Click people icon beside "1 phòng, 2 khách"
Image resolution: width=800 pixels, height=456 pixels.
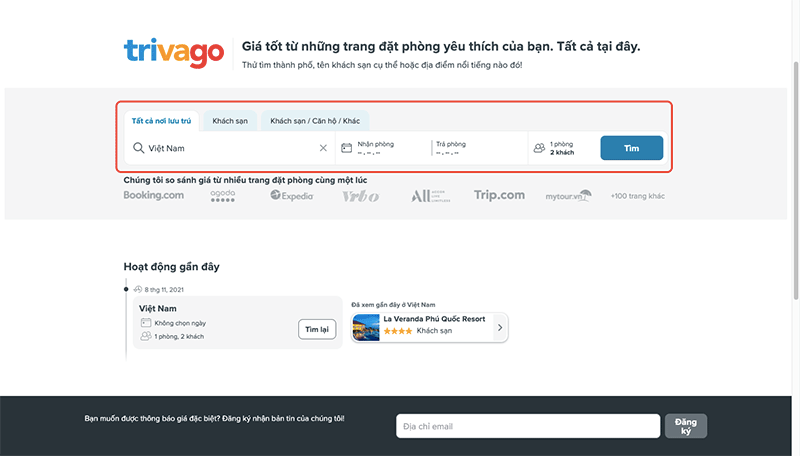tap(146, 336)
